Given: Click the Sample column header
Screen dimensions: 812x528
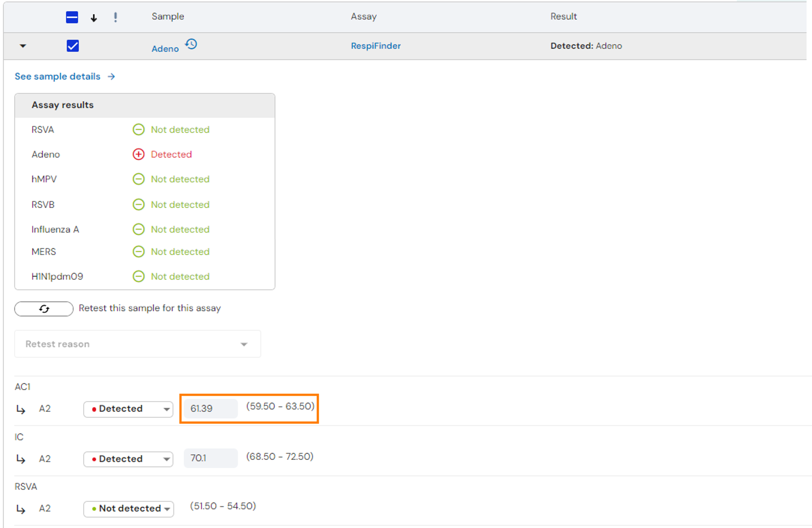Looking at the screenshot, I should (168, 16).
